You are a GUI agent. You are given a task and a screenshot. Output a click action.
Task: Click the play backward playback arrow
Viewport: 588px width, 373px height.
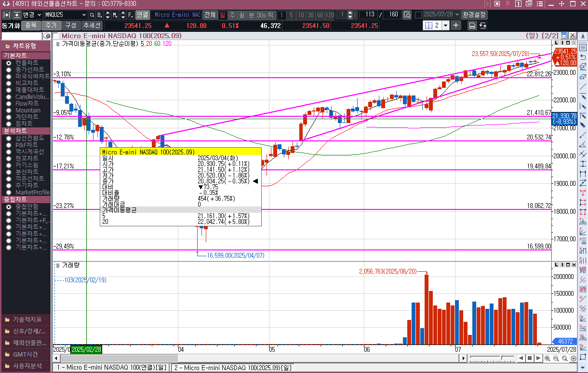point(521,358)
